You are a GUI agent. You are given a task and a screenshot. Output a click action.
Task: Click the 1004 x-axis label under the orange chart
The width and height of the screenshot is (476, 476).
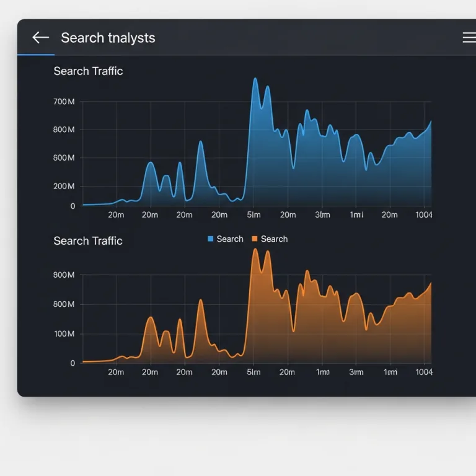(424, 372)
